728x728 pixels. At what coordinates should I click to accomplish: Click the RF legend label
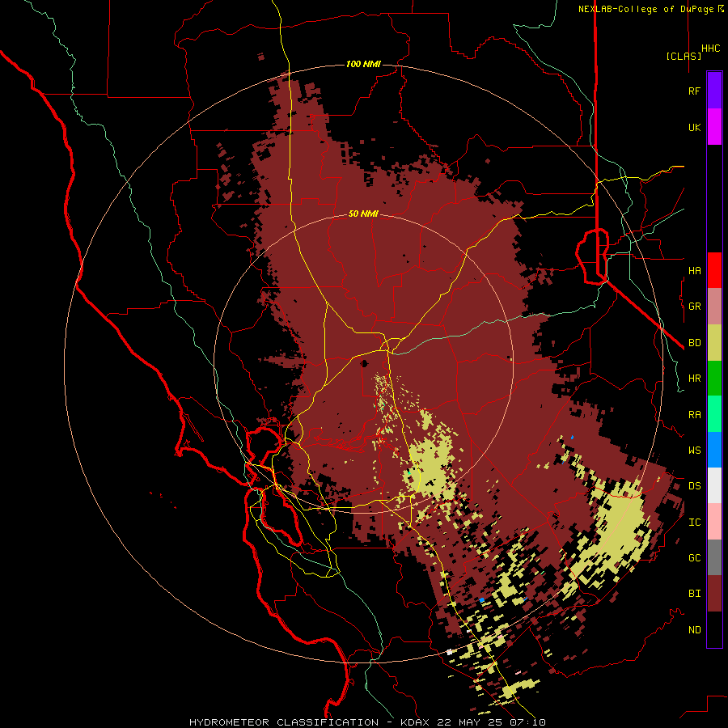point(694,91)
